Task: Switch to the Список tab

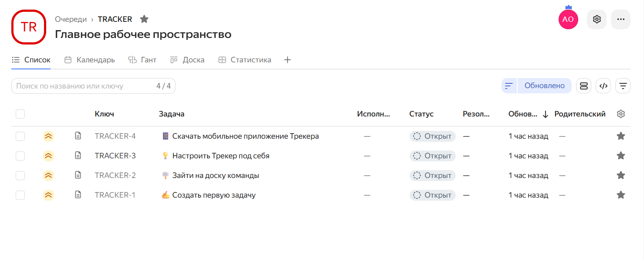Action: (31, 60)
